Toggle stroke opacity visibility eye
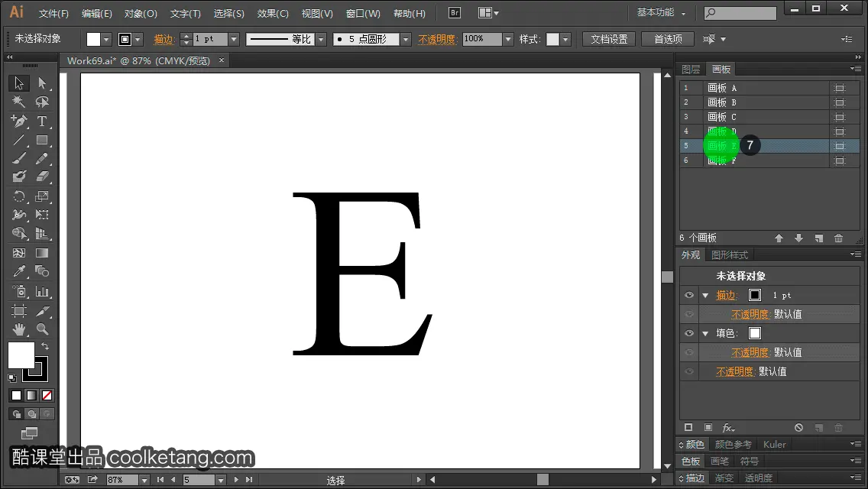 pos(689,314)
